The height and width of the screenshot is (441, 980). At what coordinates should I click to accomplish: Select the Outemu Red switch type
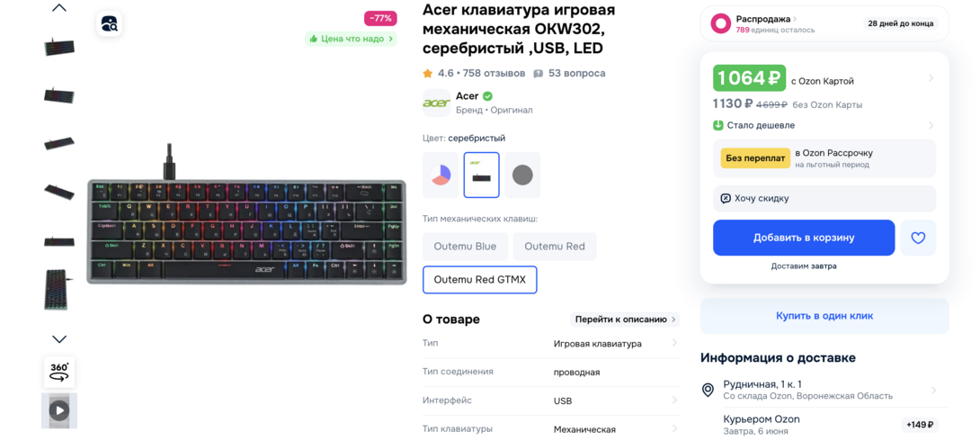click(555, 247)
